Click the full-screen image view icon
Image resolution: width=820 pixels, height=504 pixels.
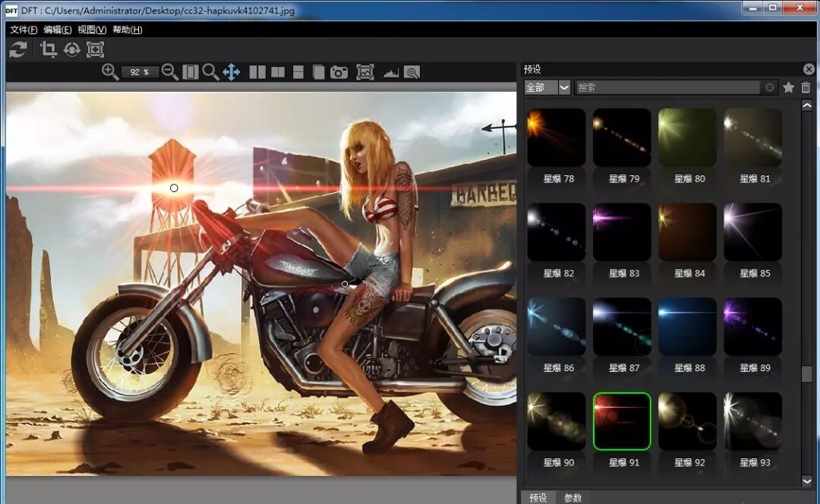pyautogui.click(x=365, y=72)
